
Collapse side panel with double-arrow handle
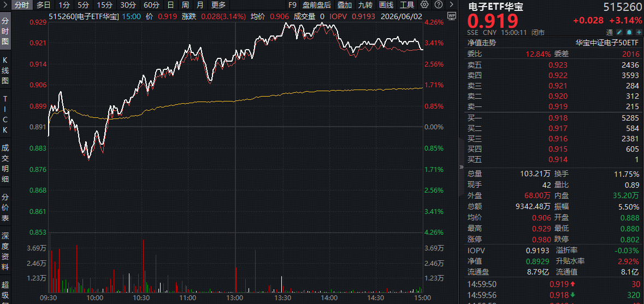[461, 167]
